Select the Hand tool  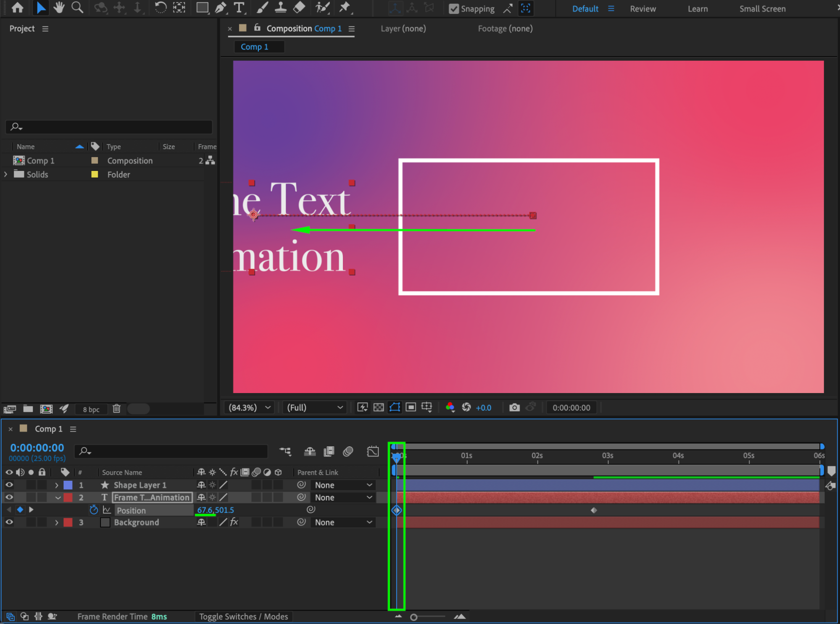[x=59, y=8]
